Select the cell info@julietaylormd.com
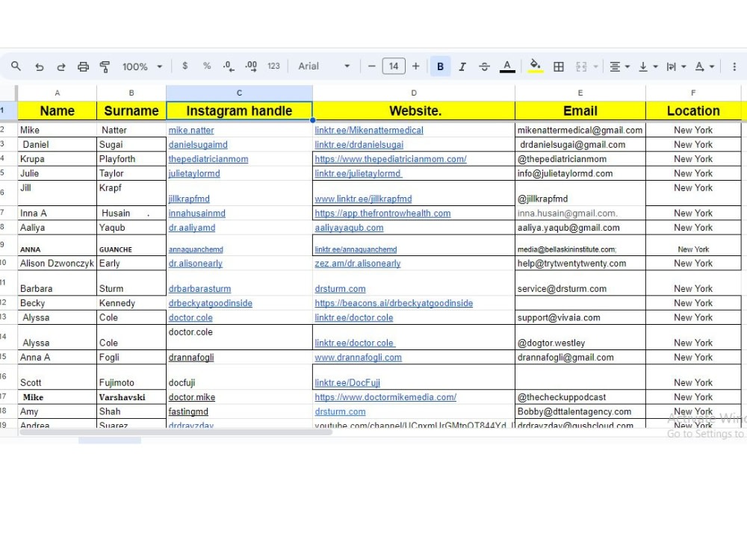This screenshot has height=560, width=747. 580,173
